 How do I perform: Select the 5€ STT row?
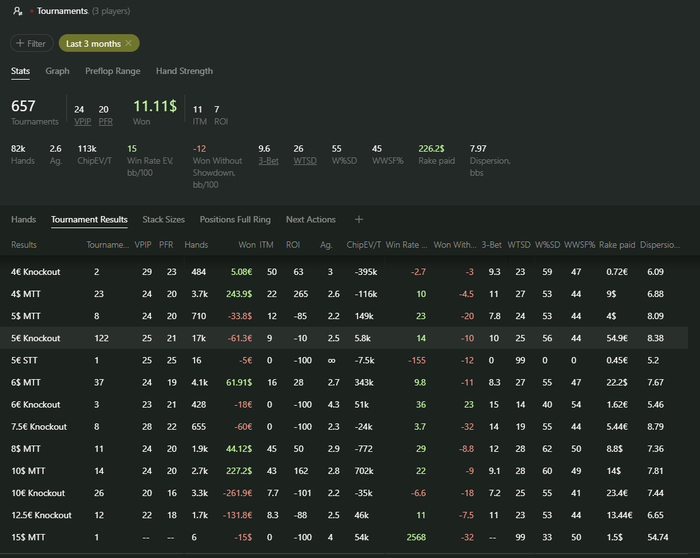344,360
